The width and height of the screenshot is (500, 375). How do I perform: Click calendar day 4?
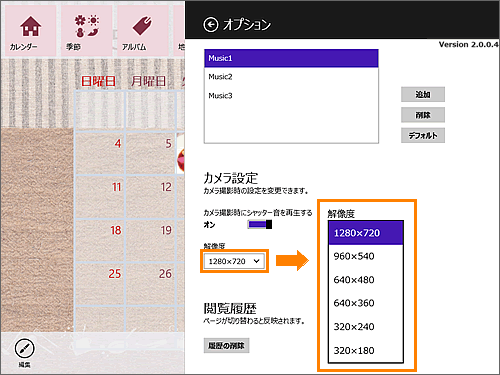coord(100,153)
